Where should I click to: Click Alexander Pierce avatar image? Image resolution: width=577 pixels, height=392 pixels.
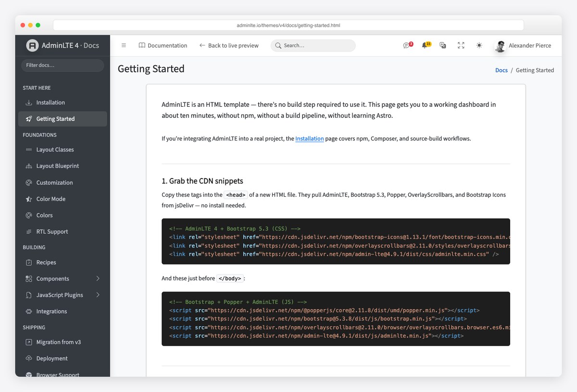coord(500,46)
